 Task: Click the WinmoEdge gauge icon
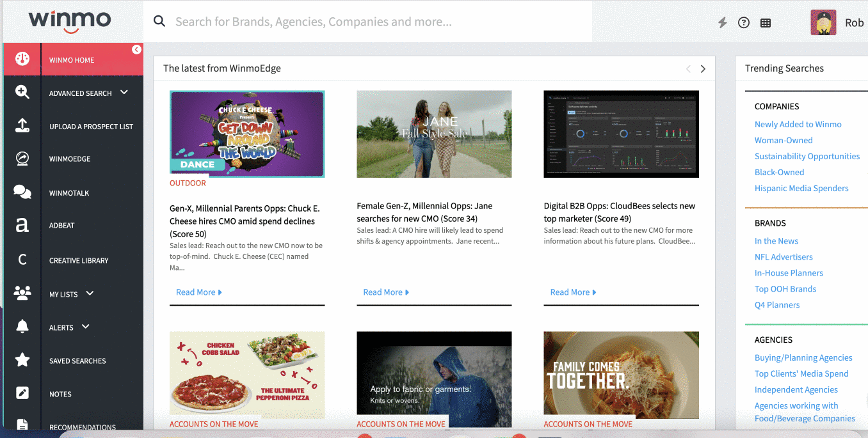[22, 159]
